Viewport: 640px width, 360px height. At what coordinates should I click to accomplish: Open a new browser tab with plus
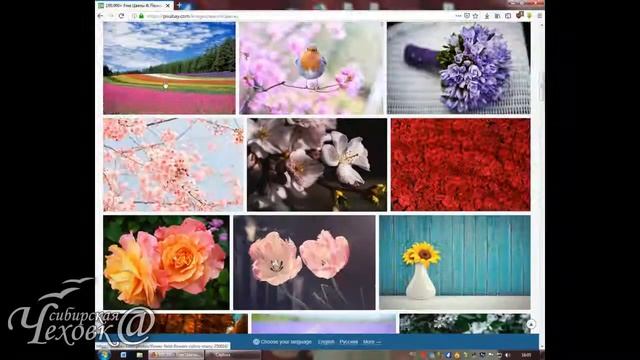(179, 5)
